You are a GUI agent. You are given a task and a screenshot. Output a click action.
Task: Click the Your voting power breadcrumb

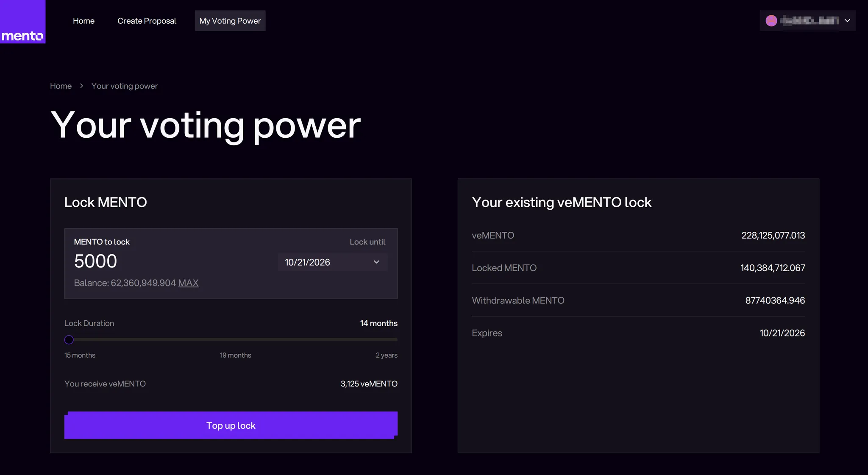(125, 86)
